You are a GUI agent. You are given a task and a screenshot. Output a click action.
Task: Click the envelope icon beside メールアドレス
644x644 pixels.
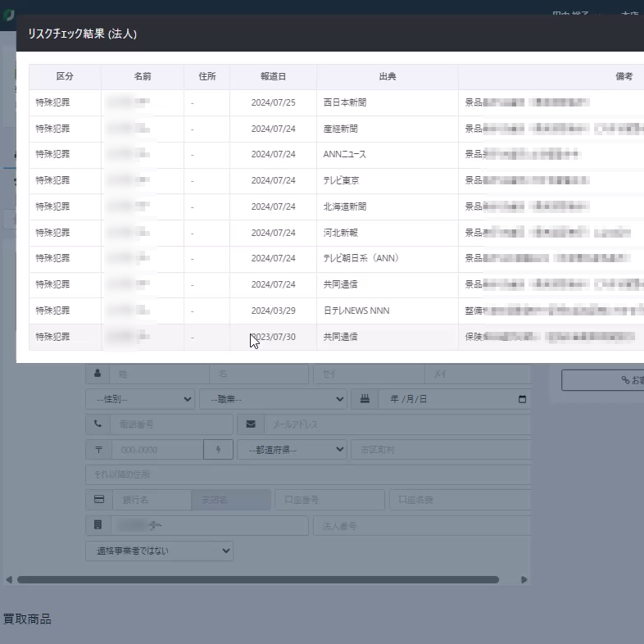click(251, 424)
